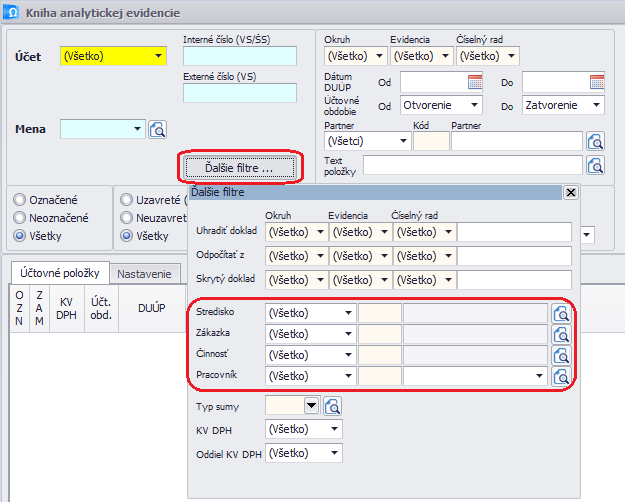Click the Ďalšie filtre button
Image resolution: width=625 pixels, height=502 pixels.
point(239,166)
